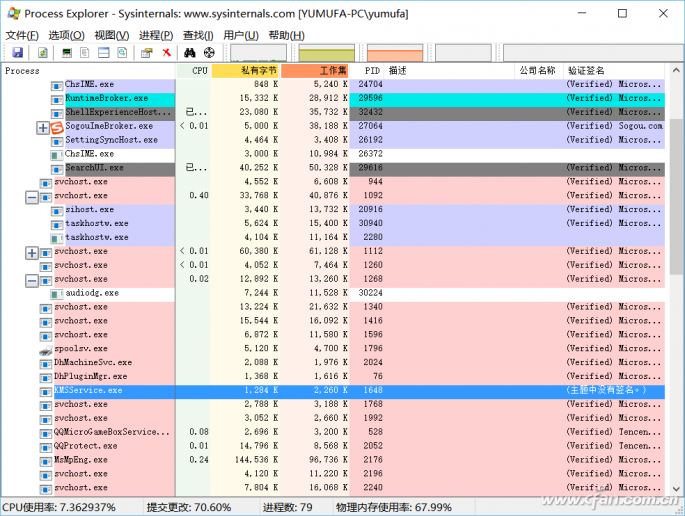Click the 144,536 K private bytes value
This screenshot has width=685, height=516.
256,460
